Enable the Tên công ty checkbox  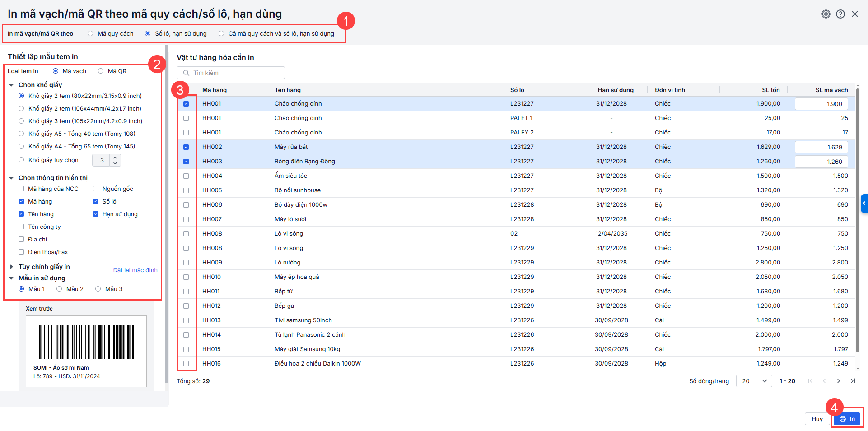21,227
